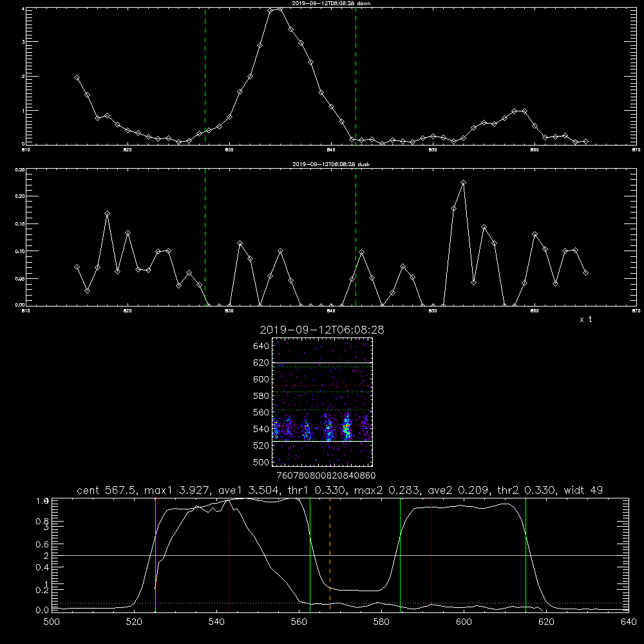
Task: Click the first diamond of dawn curve at value 2
Action: pyautogui.click(x=77, y=78)
